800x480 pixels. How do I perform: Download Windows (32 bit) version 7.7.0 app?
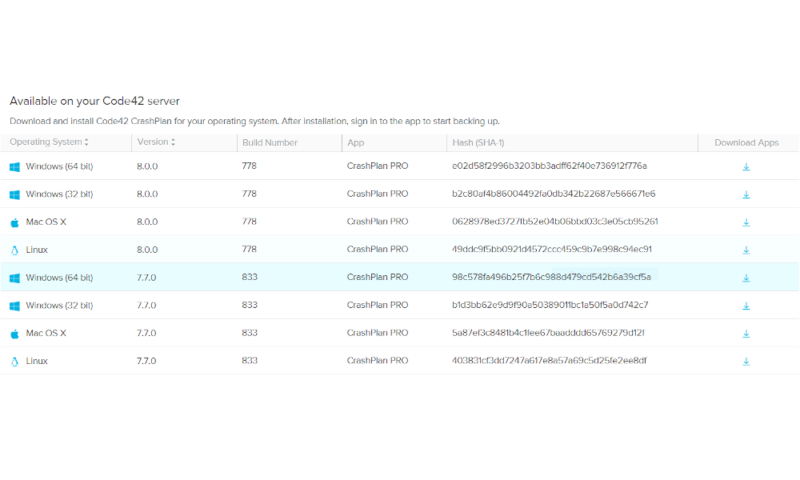tap(746, 306)
